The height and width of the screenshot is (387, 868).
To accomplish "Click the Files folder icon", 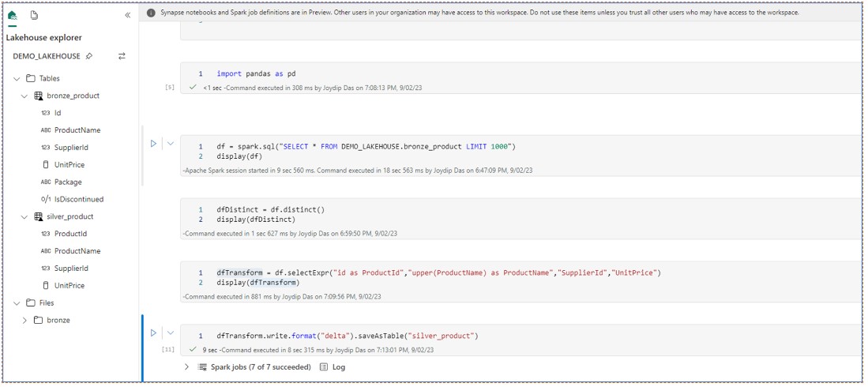I will (x=31, y=303).
